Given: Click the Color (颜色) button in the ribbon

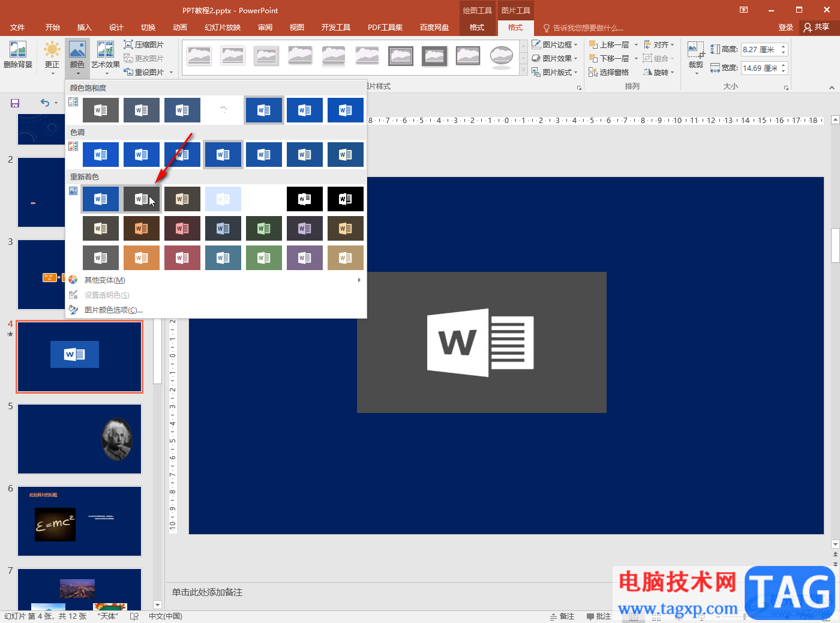Looking at the screenshot, I should 77,58.
